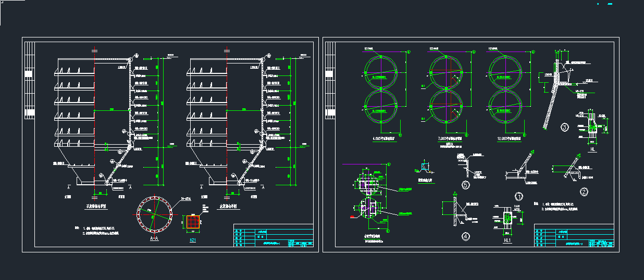This screenshot has width=644, height=280.
Task: Click the circled detail marker number 3
Action: (564, 126)
